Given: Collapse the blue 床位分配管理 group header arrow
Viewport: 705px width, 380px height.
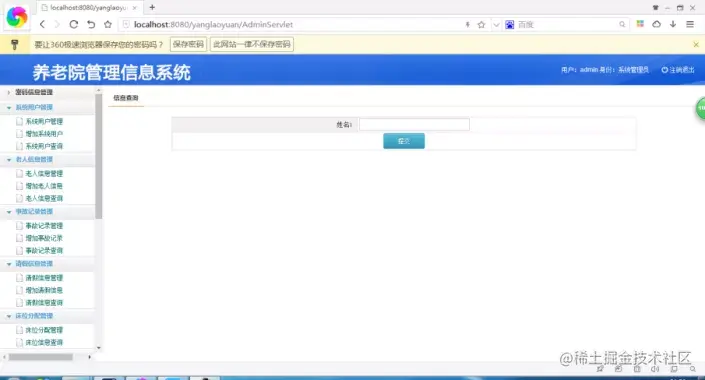Looking at the screenshot, I should tap(9, 316).
